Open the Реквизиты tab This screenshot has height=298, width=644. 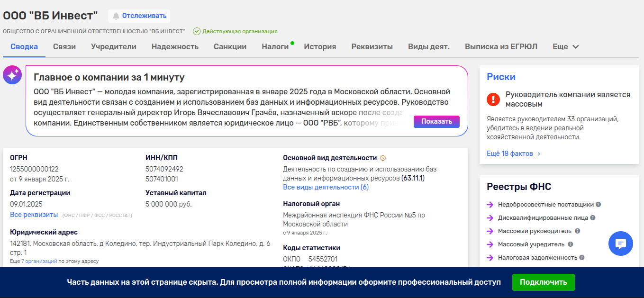coord(372,47)
